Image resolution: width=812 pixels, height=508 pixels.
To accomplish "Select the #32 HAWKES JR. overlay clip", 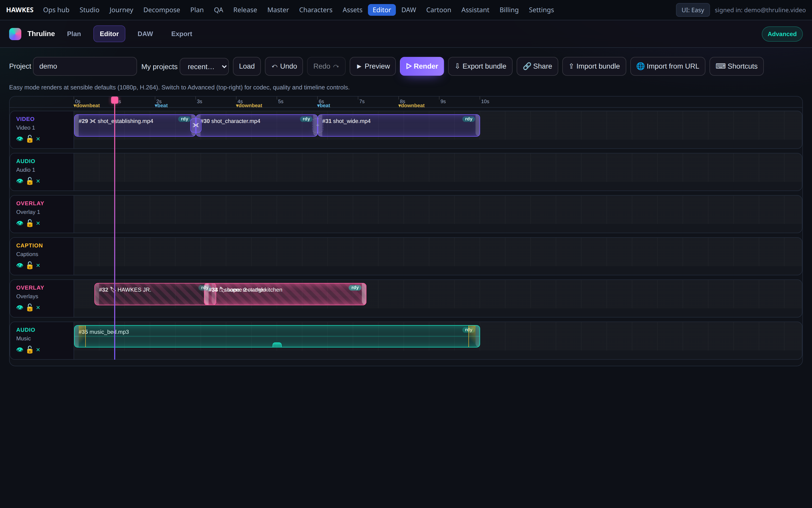I will point(149,294).
